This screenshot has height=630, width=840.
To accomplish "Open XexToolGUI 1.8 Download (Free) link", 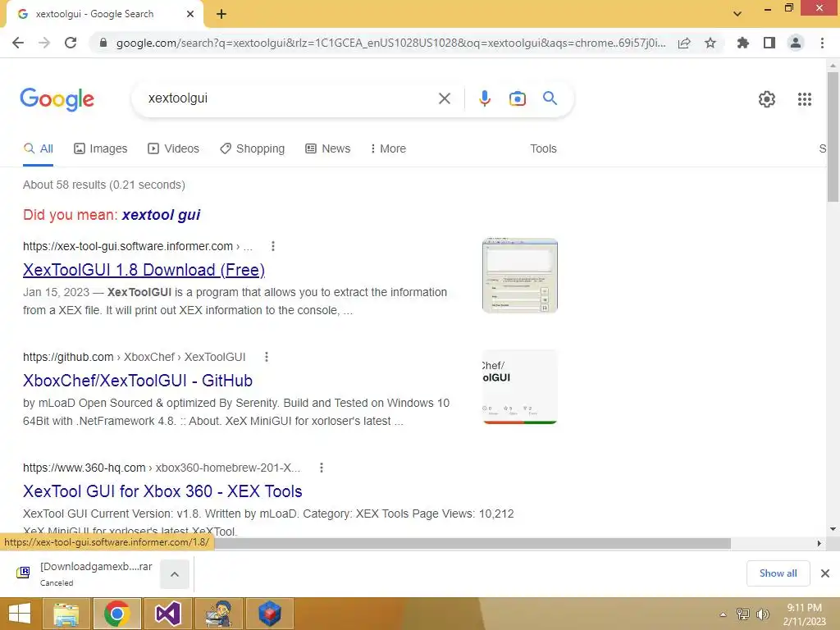I will pos(144,270).
